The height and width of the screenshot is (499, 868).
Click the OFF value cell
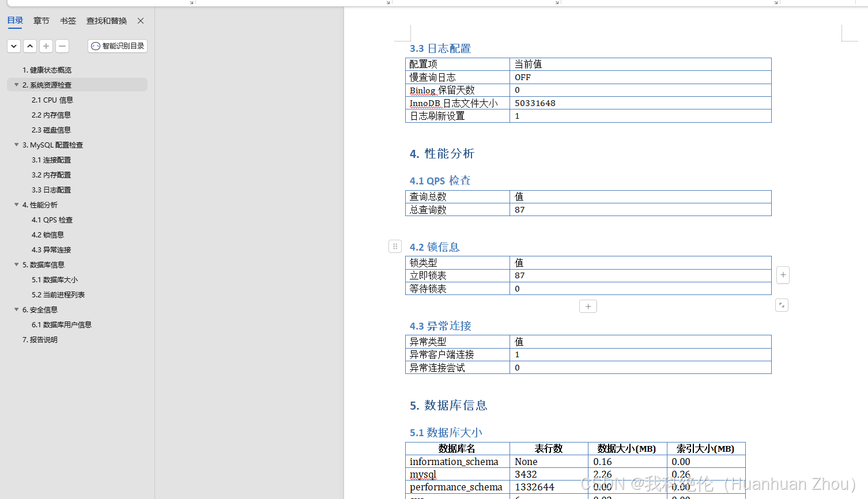pos(640,77)
